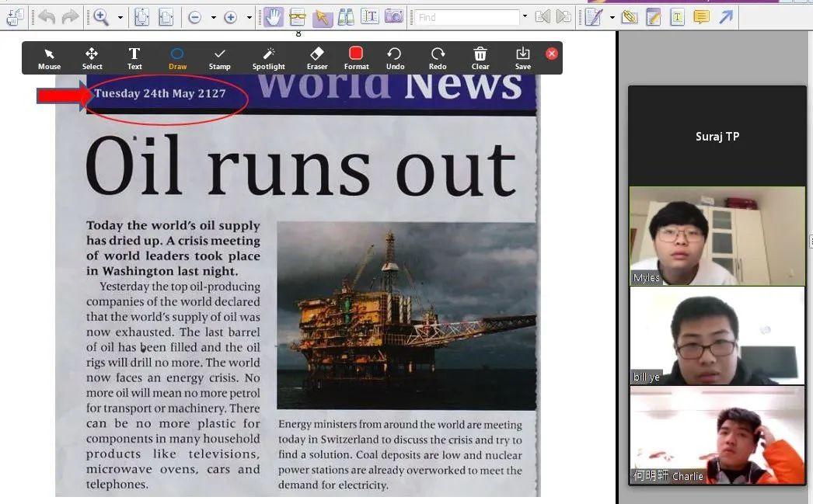The height and width of the screenshot is (504, 813).
Task: Click the oil rig photograph in the article
Action: tap(406, 315)
